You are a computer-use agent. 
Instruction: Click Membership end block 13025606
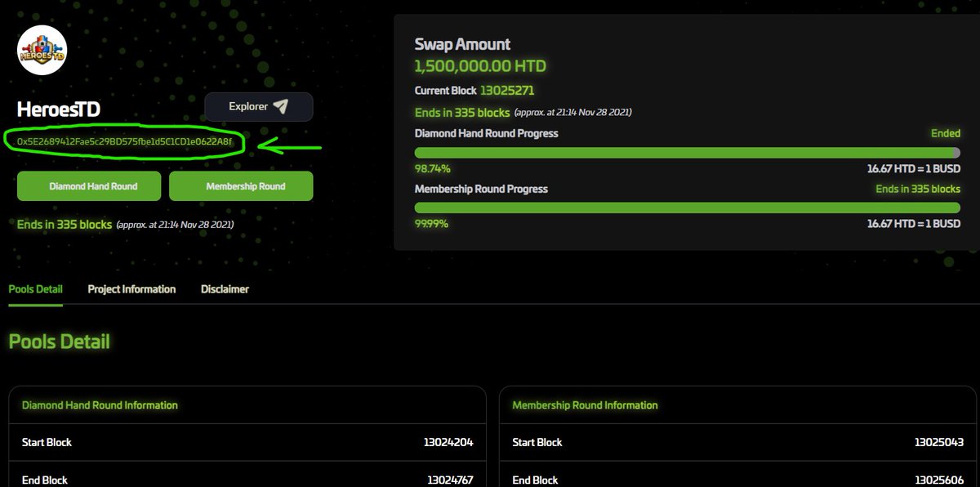click(x=939, y=480)
